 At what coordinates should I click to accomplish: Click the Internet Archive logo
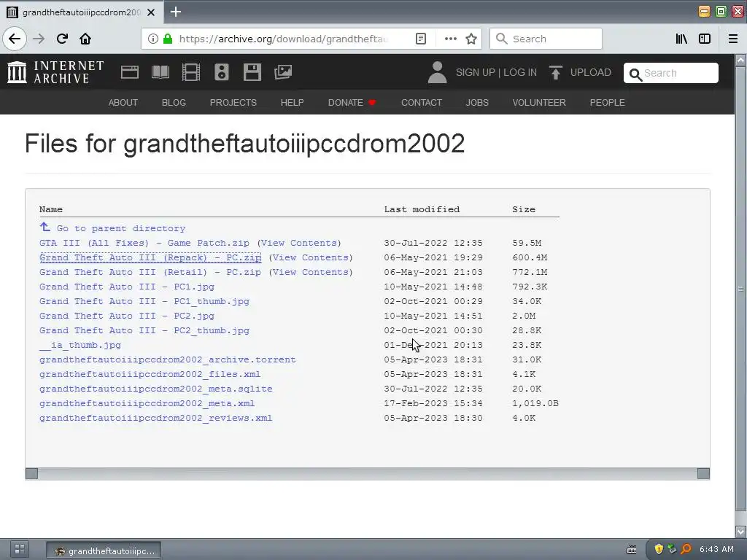pyautogui.click(x=55, y=72)
